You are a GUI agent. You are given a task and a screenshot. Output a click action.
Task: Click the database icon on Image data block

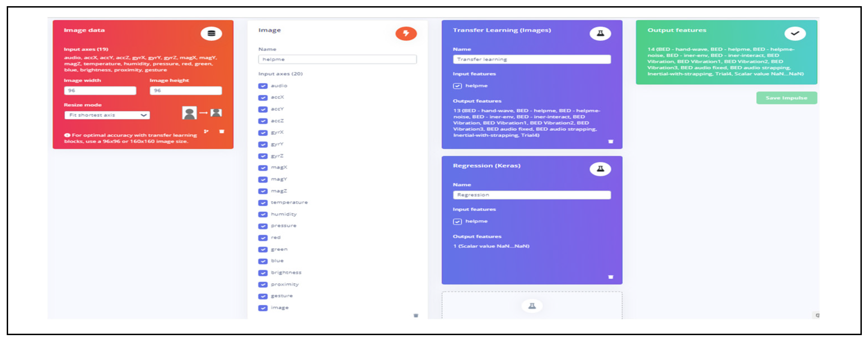[x=211, y=33]
